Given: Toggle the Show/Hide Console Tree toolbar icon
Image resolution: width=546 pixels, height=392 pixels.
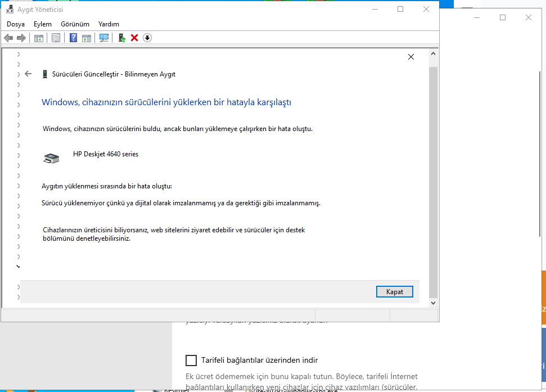Looking at the screenshot, I should [x=39, y=38].
